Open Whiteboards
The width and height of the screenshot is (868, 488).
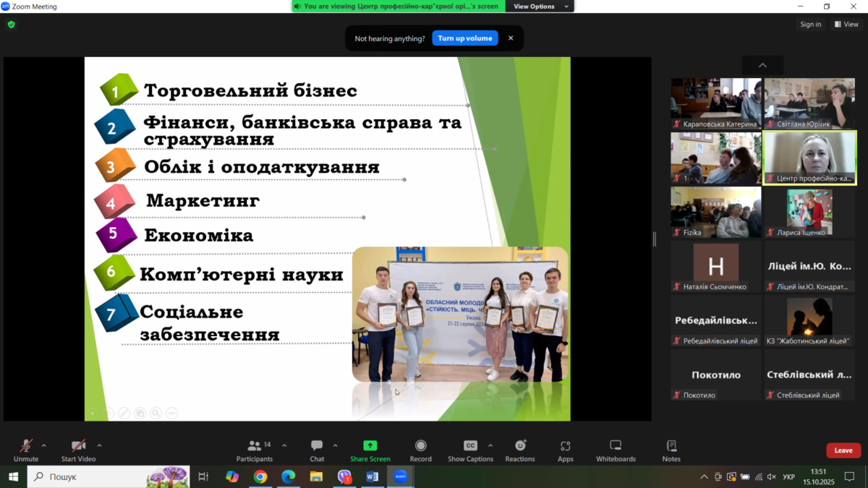tap(616, 450)
